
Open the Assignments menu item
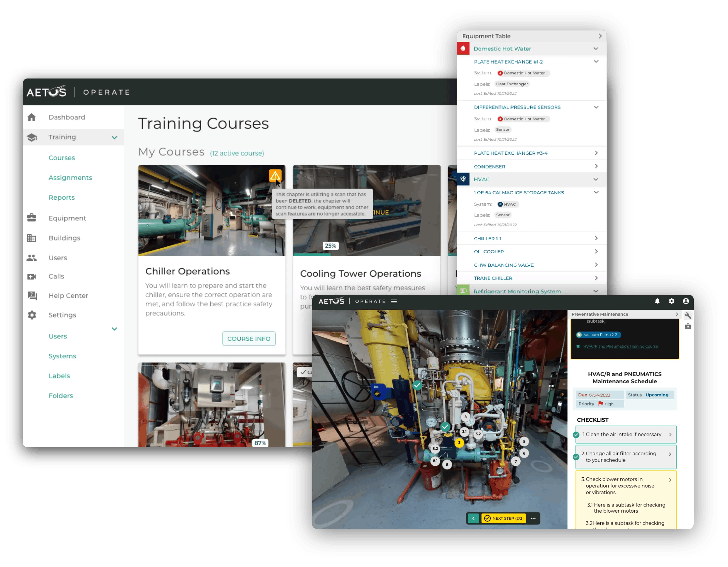coord(70,177)
